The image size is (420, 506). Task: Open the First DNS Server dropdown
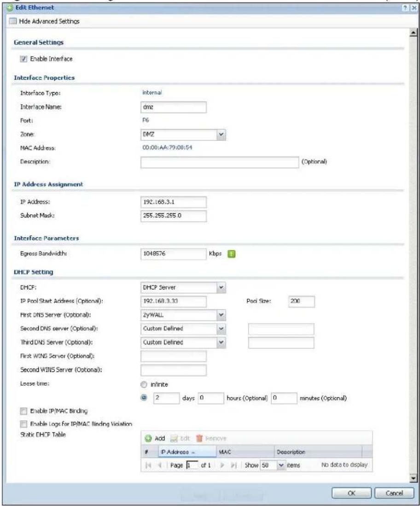pos(221,315)
